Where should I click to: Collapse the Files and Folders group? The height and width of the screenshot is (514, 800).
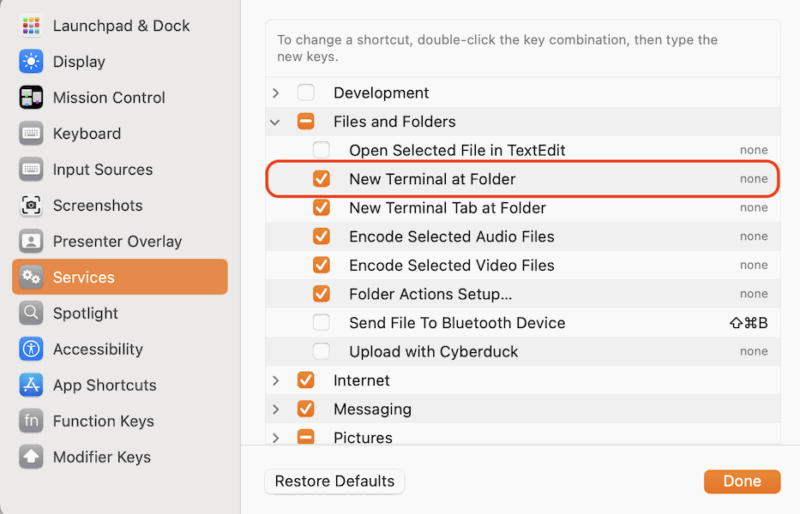[275, 123]
